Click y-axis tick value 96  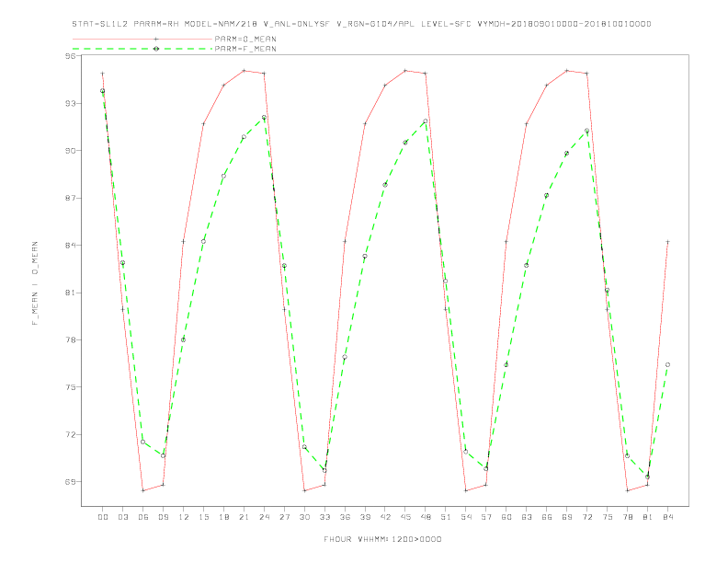(71, 56)
